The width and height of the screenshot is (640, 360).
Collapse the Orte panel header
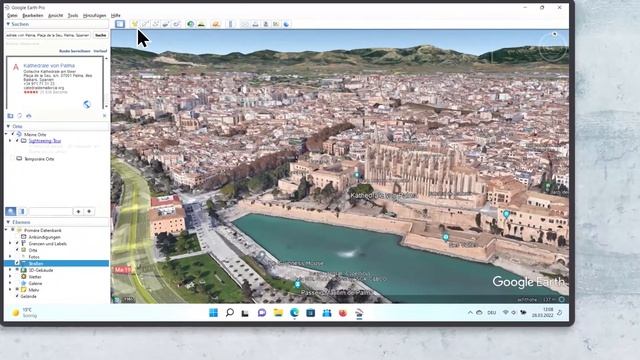8,127
